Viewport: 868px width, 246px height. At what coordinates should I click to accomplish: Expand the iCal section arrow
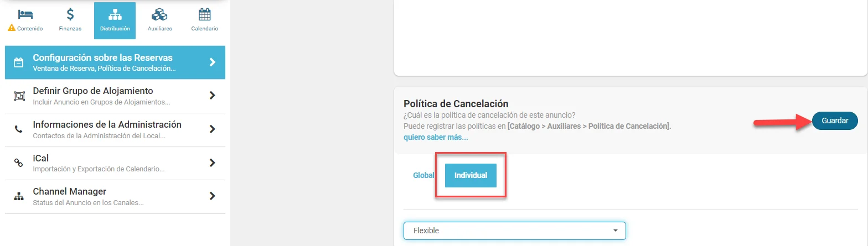(x=212, y=163)
